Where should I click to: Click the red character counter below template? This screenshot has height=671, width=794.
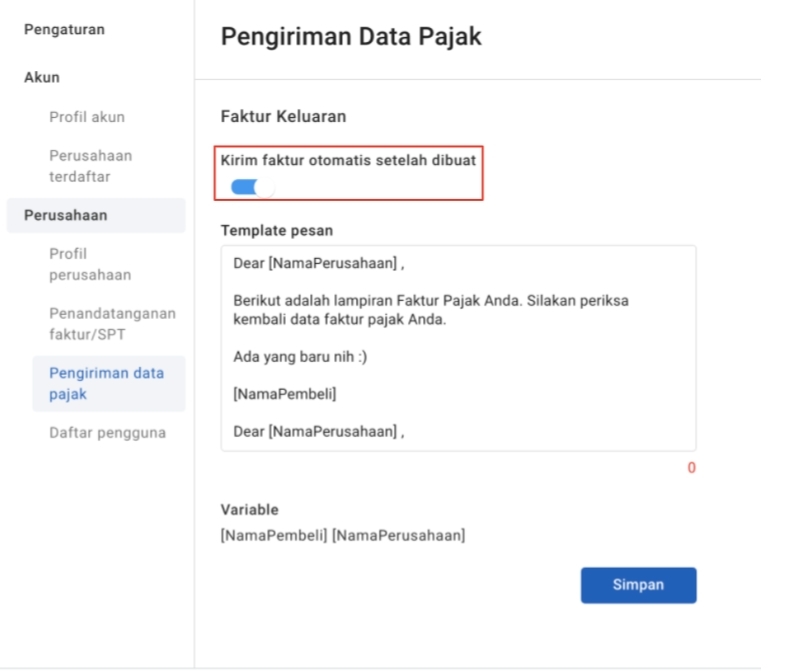[x=691, y=468]
